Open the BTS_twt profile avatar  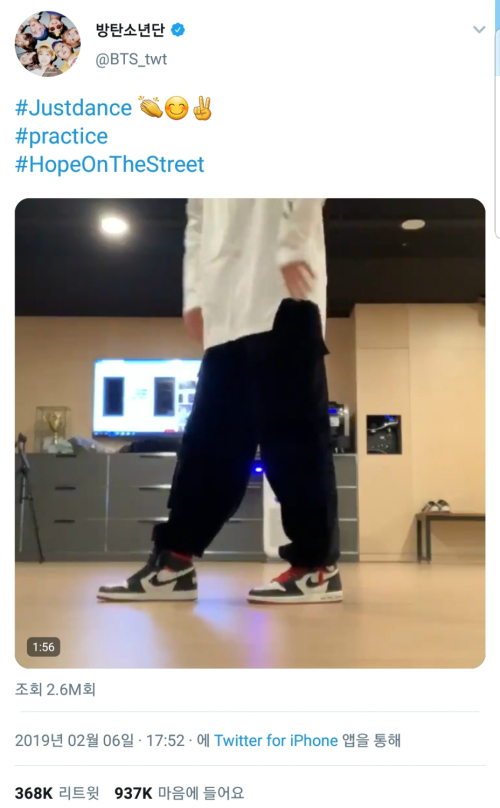[x=47, y=44]
